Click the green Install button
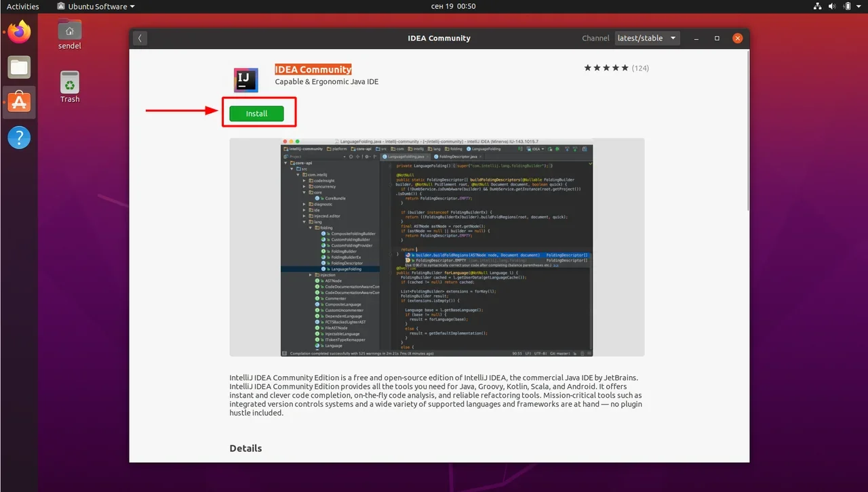 pos(256,114)
